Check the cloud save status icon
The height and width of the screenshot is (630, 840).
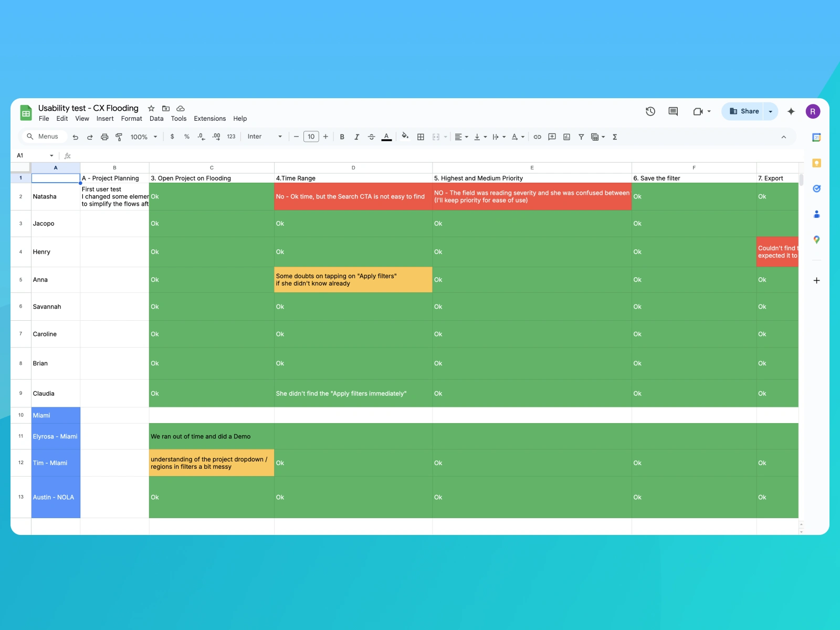click(x=181, y=108)
